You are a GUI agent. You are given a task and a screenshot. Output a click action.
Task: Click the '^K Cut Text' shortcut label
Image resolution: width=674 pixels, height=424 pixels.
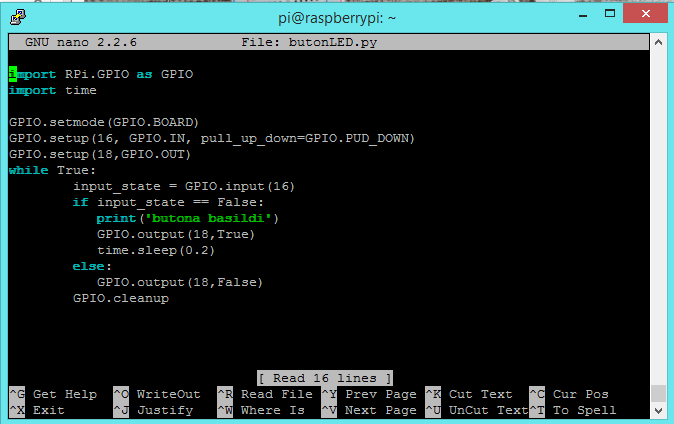click(x=469, y=394)
